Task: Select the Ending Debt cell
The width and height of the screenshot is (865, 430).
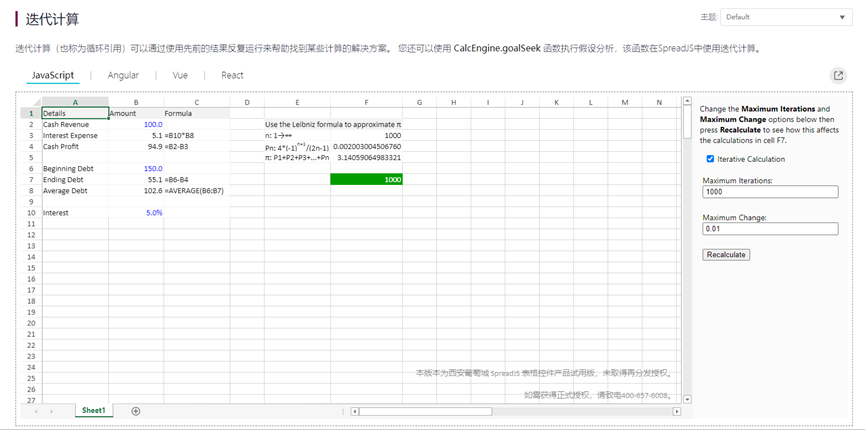Action: (x=76, y=179)
